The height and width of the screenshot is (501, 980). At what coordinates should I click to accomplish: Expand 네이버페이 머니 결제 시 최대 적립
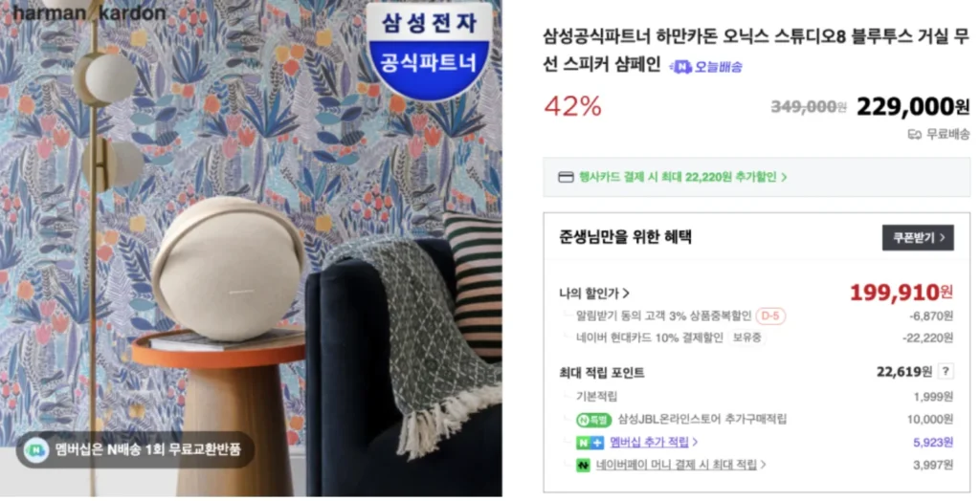680,465
